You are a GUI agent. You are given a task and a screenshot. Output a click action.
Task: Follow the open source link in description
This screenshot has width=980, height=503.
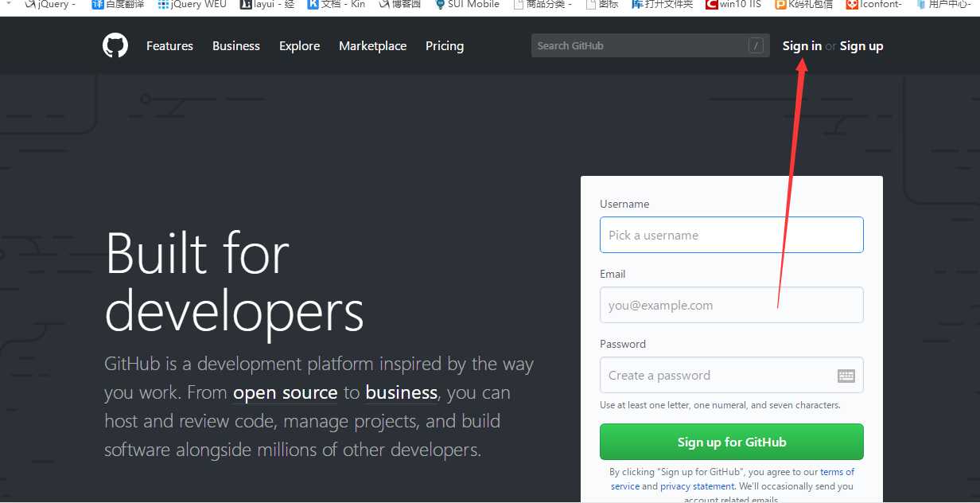point(286,392)
